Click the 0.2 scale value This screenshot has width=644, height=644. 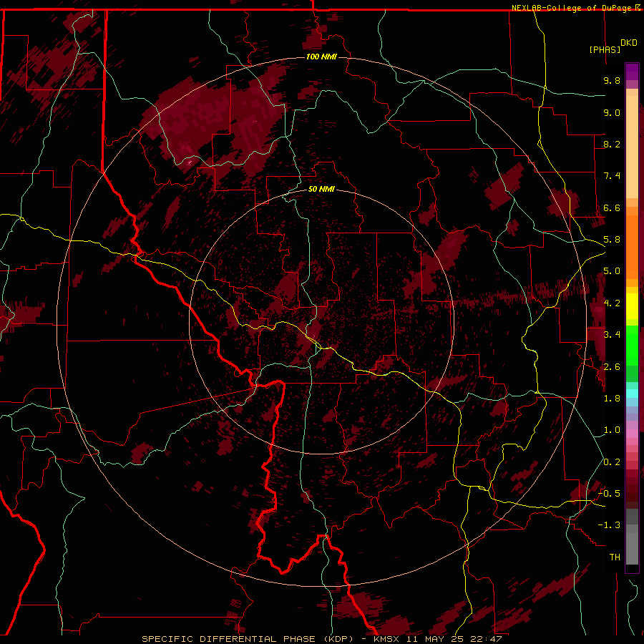click(612, 462)
